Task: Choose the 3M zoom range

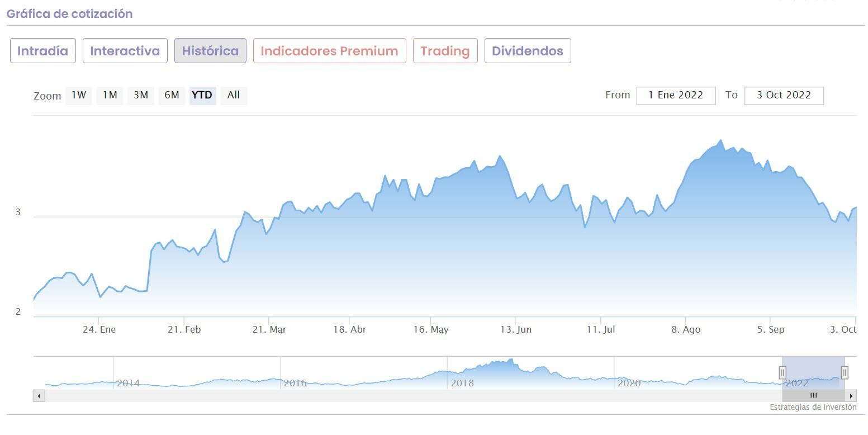Action: (x=141, y=95)
